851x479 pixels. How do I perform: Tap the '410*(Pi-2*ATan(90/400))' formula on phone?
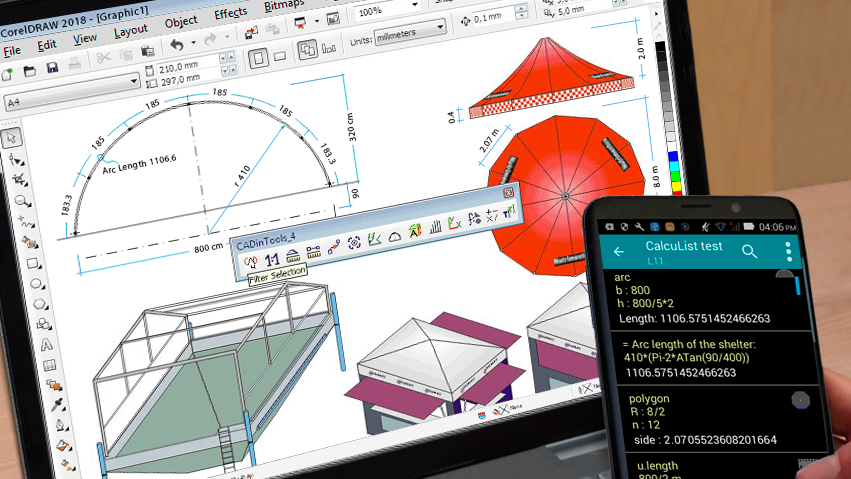tap(687, 357)
